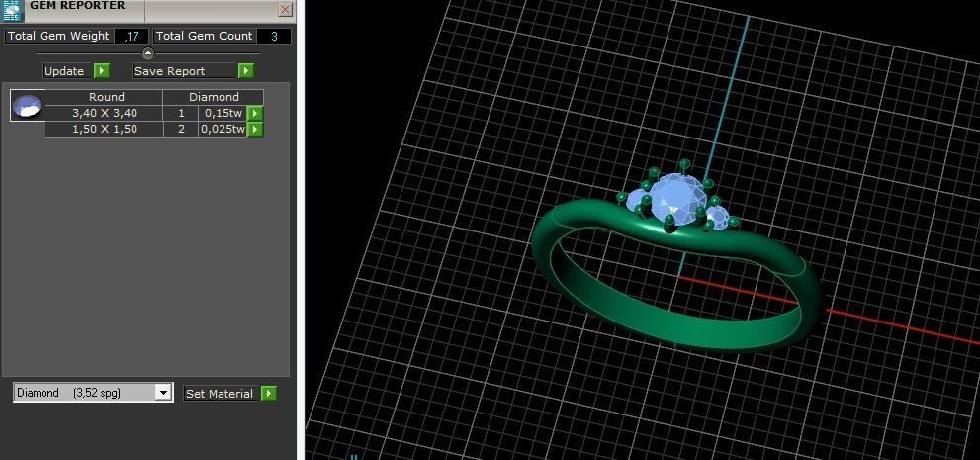Screen dimensions: 980x460
Task: Click the Gem Reporter app icon
Action: click(x=12, y=10)
